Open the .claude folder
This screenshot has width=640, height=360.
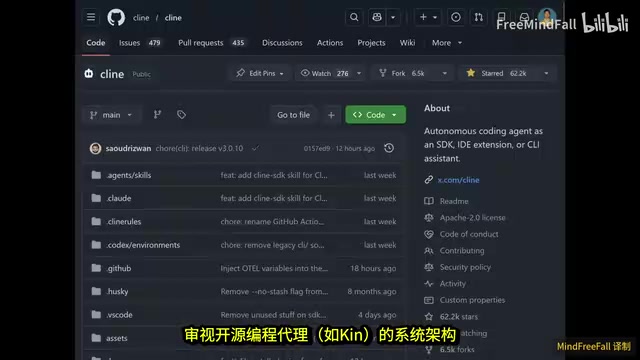[119, 198]
